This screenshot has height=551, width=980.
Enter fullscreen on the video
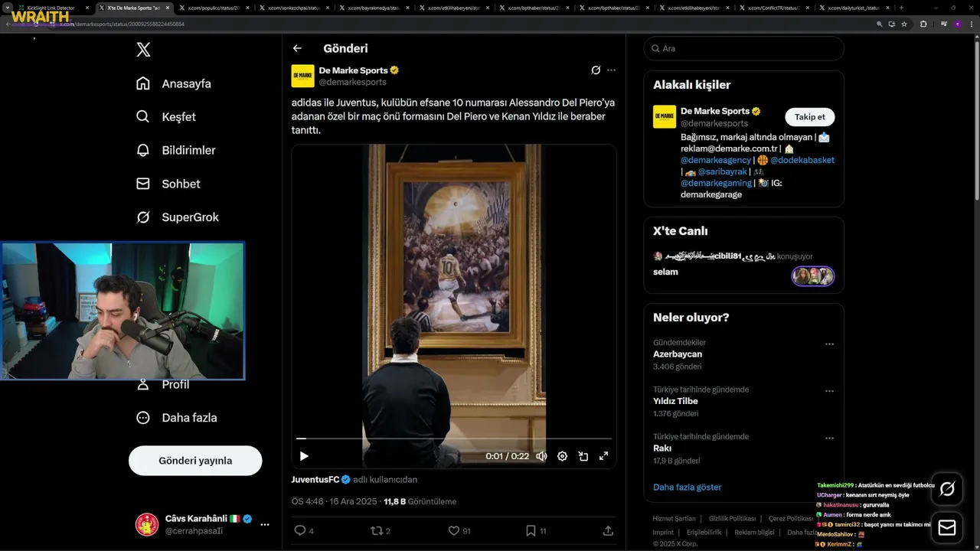pyautogui.click(x=603, y=456)
